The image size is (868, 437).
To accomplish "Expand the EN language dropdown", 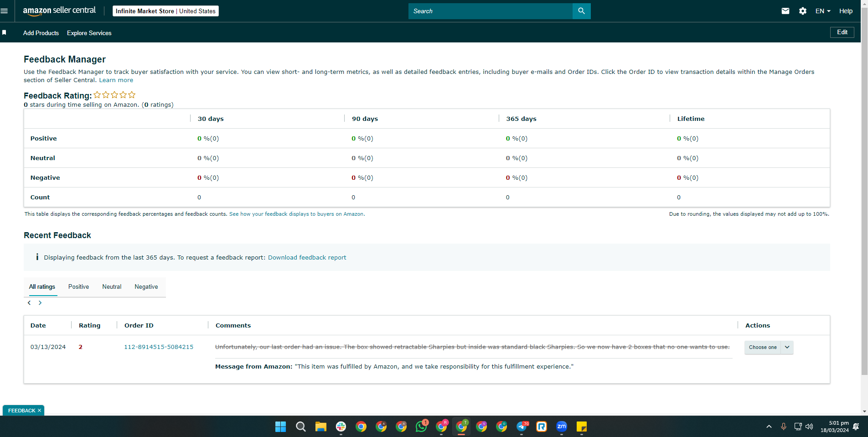I will pyautogui.click(x=823, y=11).
